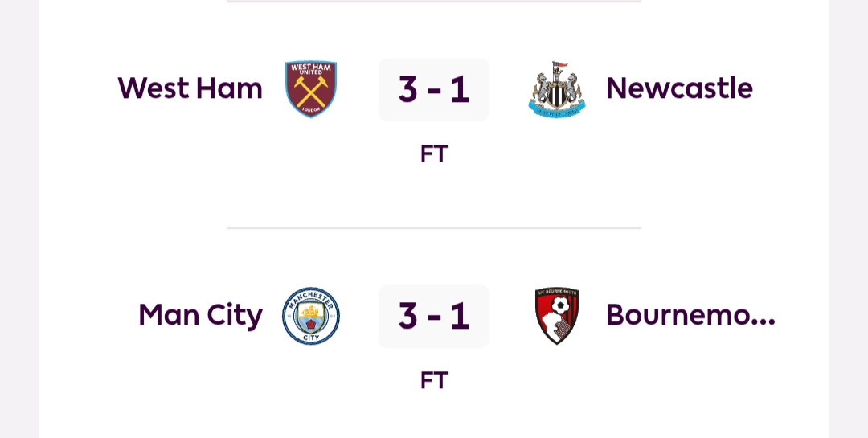Open the West Ham team name
The image size is (868, 438).
click(x=190, y=88)
